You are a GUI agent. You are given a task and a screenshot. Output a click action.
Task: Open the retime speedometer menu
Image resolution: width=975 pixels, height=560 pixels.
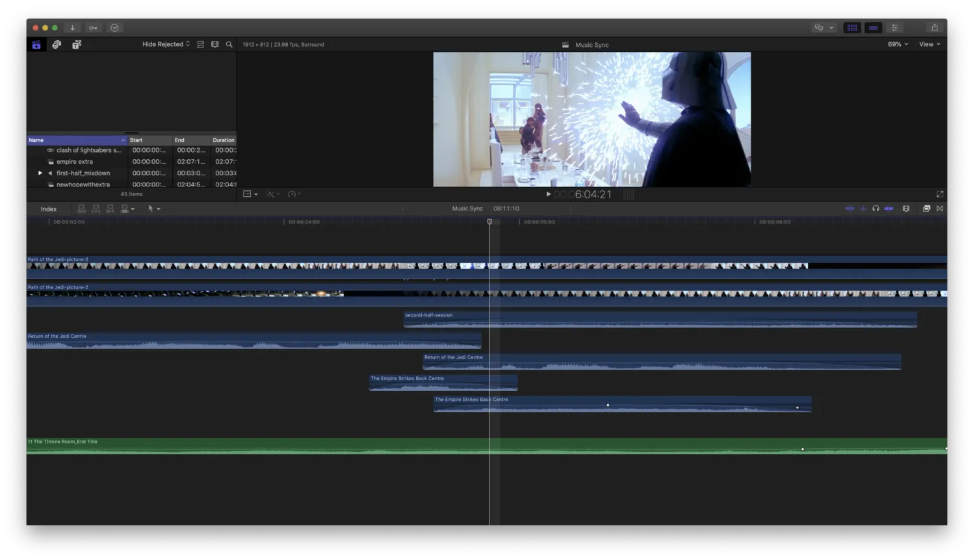click(x=294, y=194)
